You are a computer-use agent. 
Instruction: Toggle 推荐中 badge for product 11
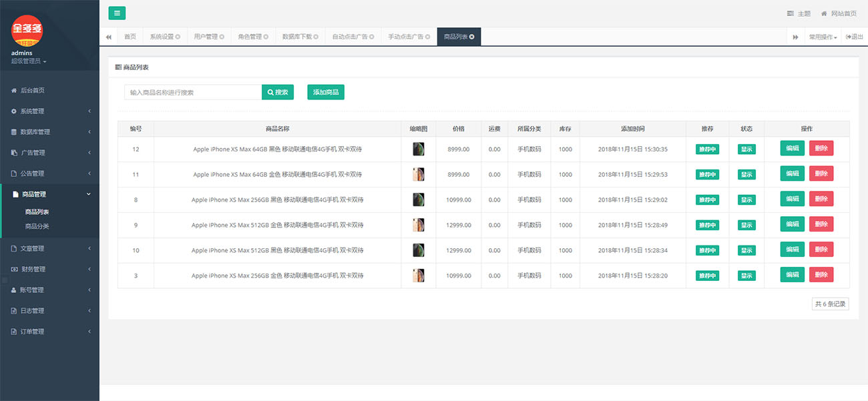coord(707,174)
